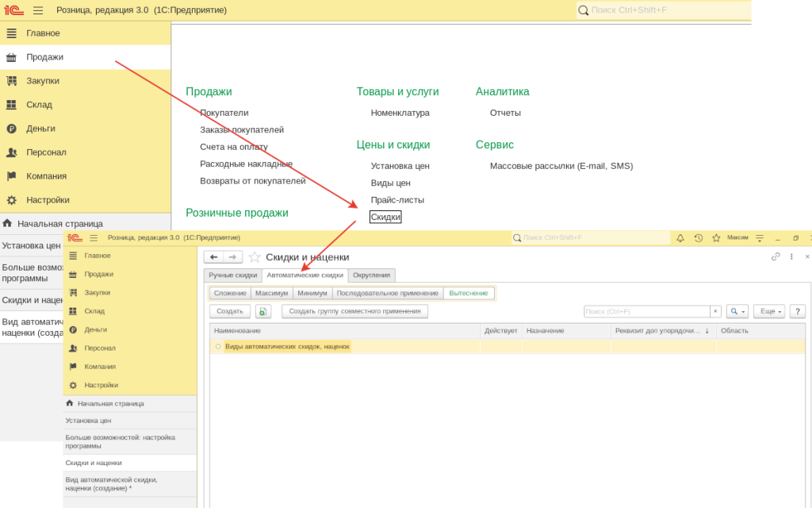Image resolution: width=812 pixels, height=508 pixels.
Task: Open the vertical dots form menu
Action: [x=791, y=256]
